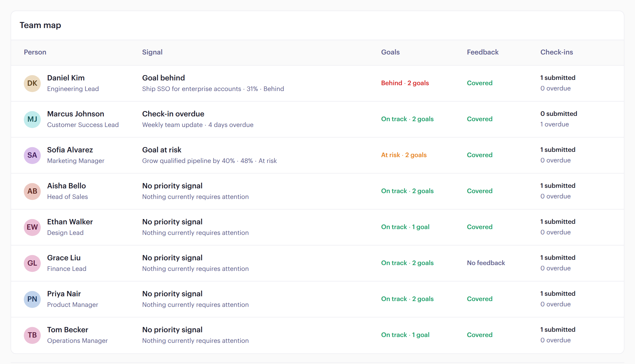
Task: Click Daniel Kim's DK avatar
Action: click(32, 83)
